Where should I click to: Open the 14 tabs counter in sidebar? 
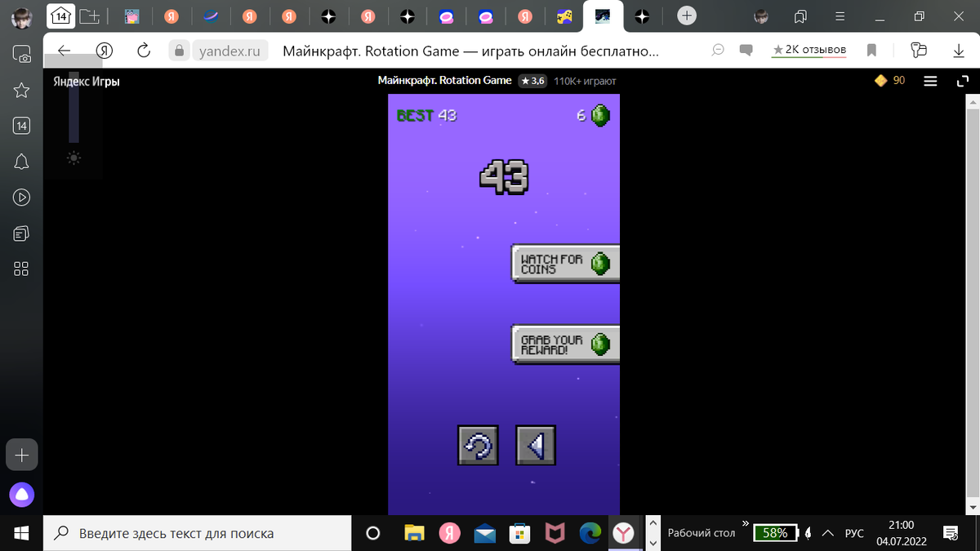[22, 126]
